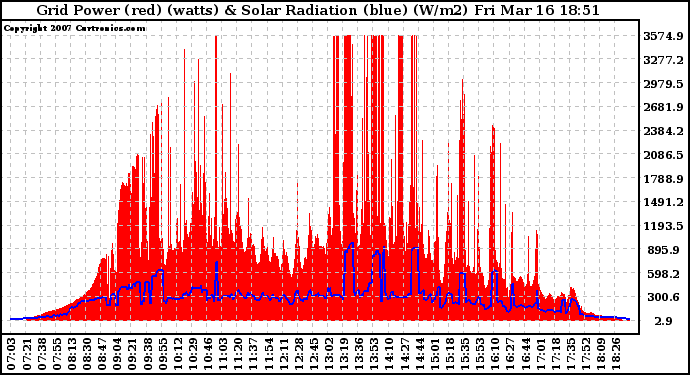This screenshot has width=690, height=375.
Task: Click the 16:44 time label
Action: tap(525, 354)
